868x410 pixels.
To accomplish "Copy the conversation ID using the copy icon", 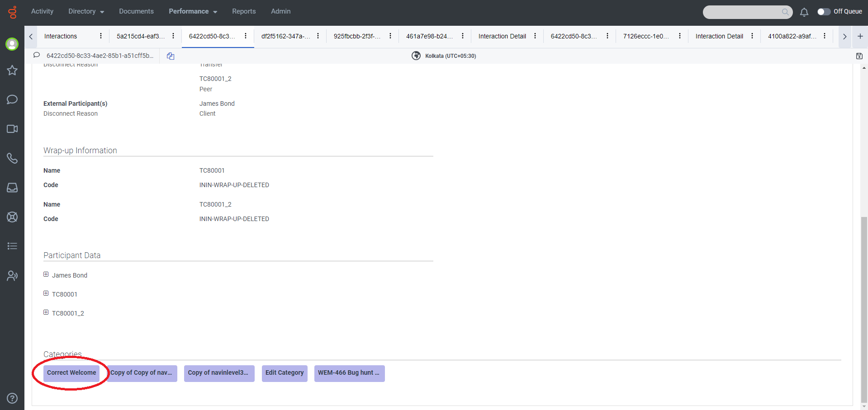I will point(171,56).
